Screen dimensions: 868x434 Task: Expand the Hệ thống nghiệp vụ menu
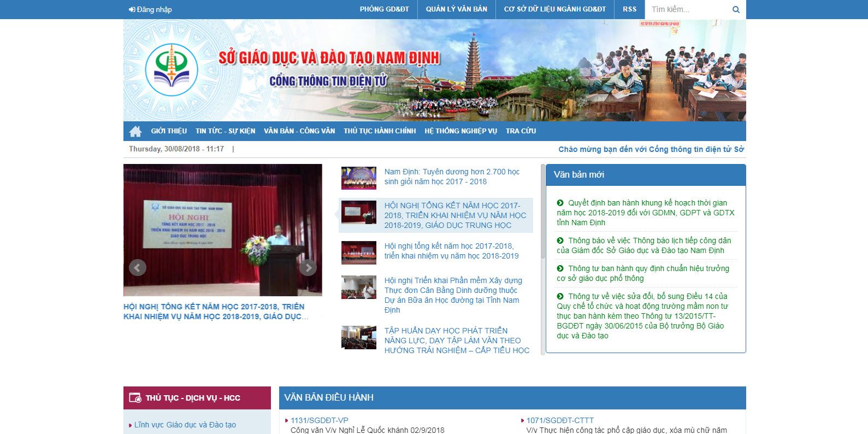coord(460,131)
